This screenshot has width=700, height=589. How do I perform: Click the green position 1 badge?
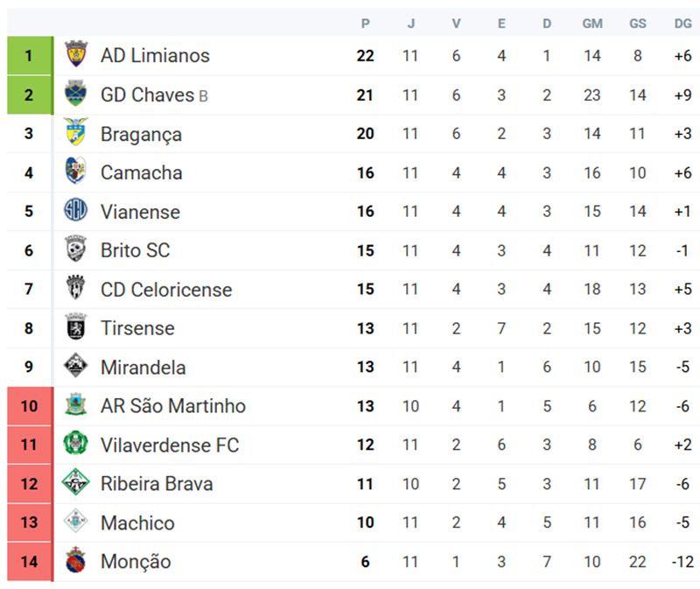(x=29, y=55)
